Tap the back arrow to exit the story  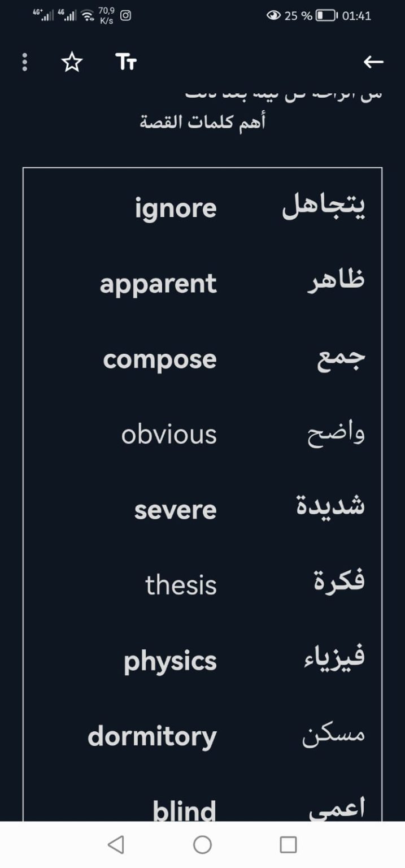click(373, 62)
